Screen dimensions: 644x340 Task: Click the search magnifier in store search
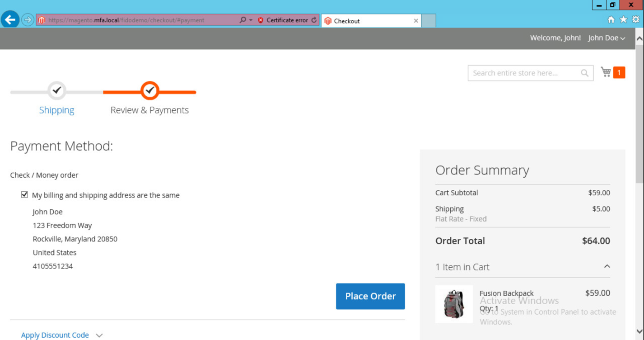584,73
